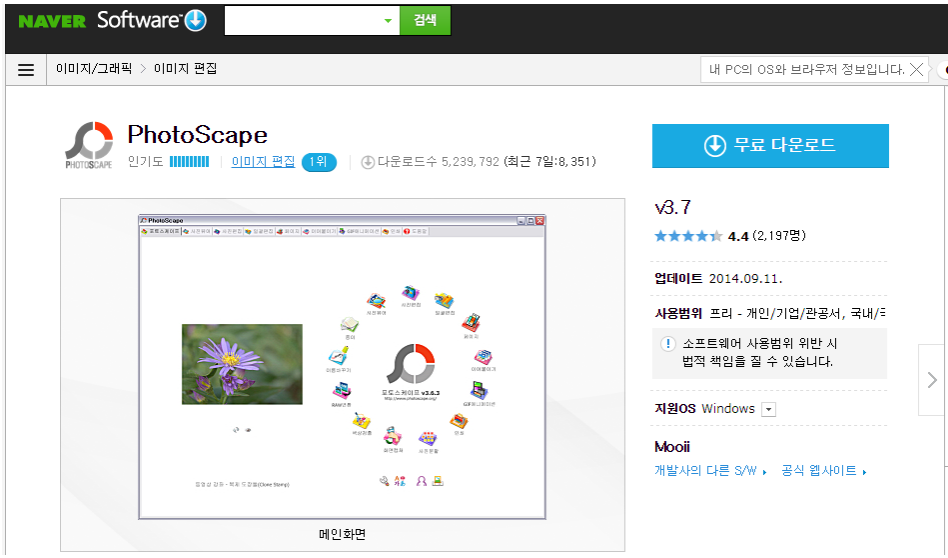Click the 무료 다운로드 button

point(770,146)
